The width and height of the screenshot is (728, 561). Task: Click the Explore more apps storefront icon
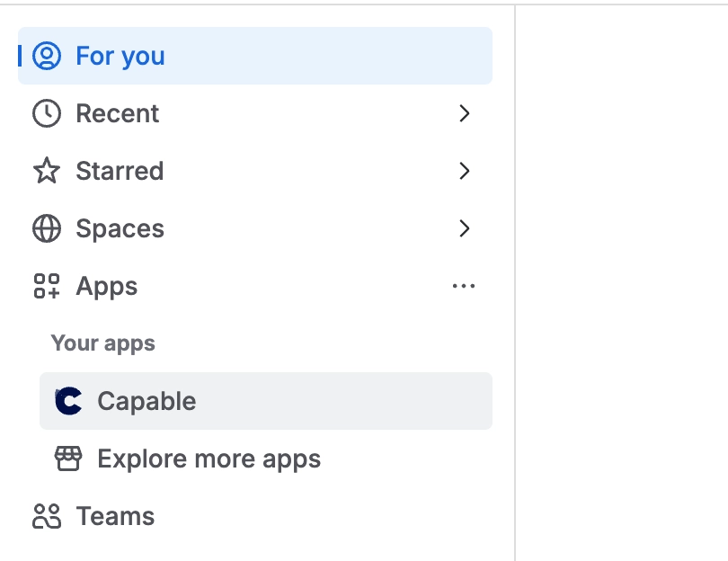tap(70, 459)
